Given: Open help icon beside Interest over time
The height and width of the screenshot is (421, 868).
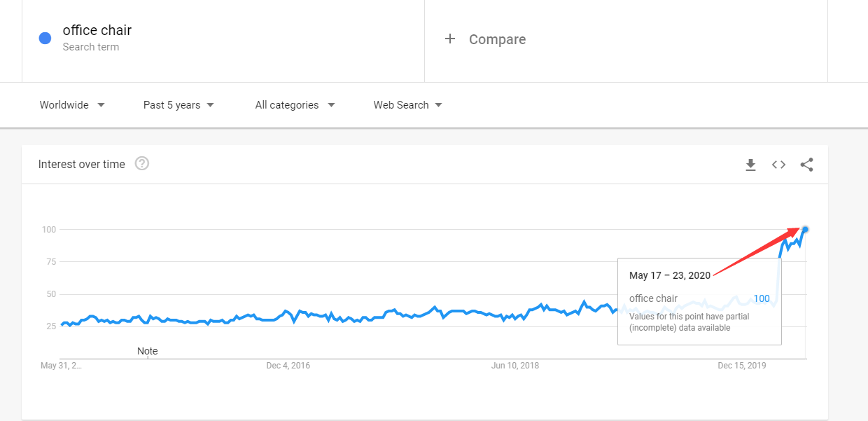Looking at the screenshot, I should tap(142, 164).
